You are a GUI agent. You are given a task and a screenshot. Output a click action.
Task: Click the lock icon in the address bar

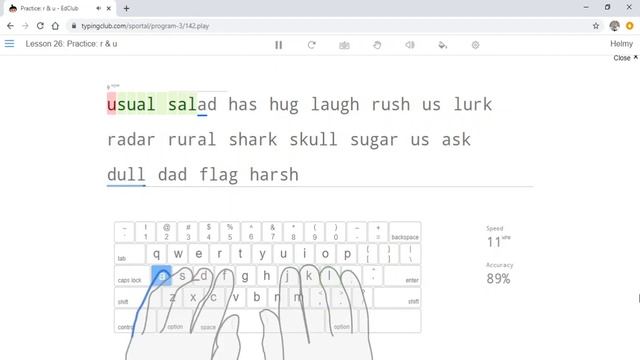(x=74, y=26)
